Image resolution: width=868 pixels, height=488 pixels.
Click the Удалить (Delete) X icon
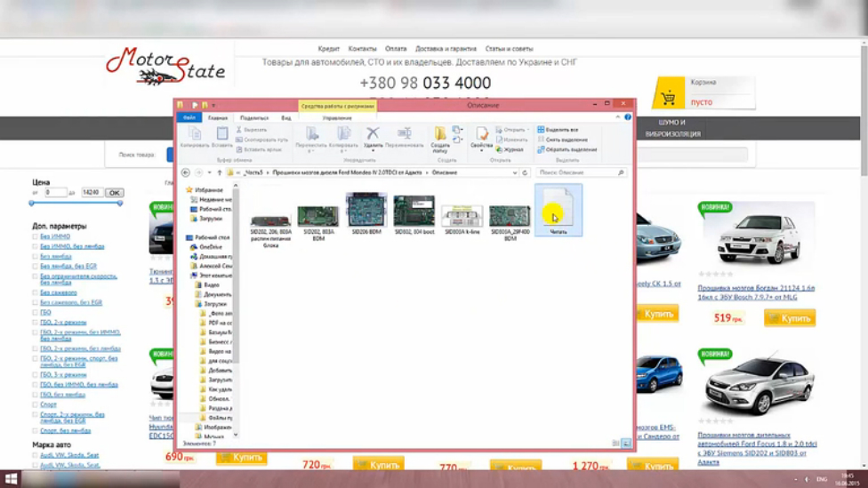pyautogui.click(x=373, y=132)
